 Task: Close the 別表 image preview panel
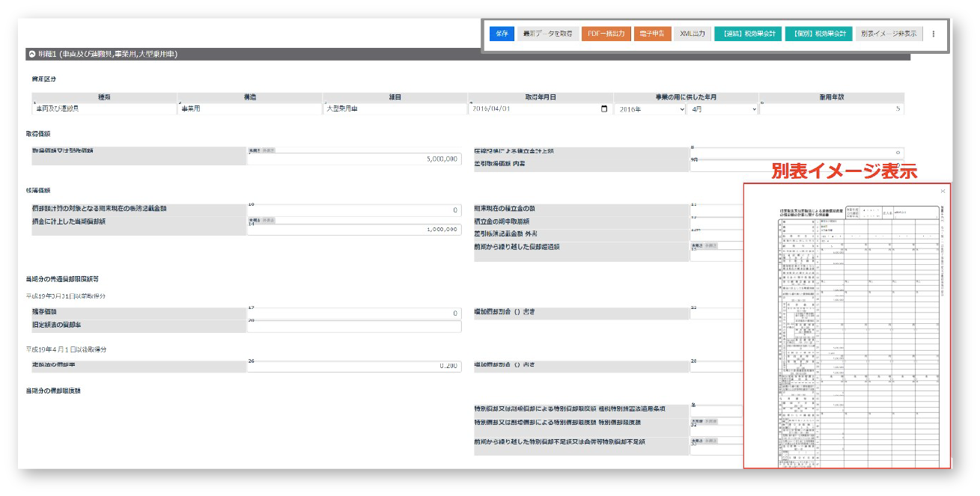943,192
